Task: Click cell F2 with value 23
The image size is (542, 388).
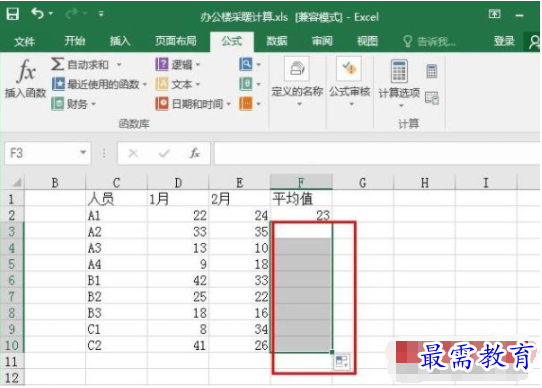Action: point(301,215)
